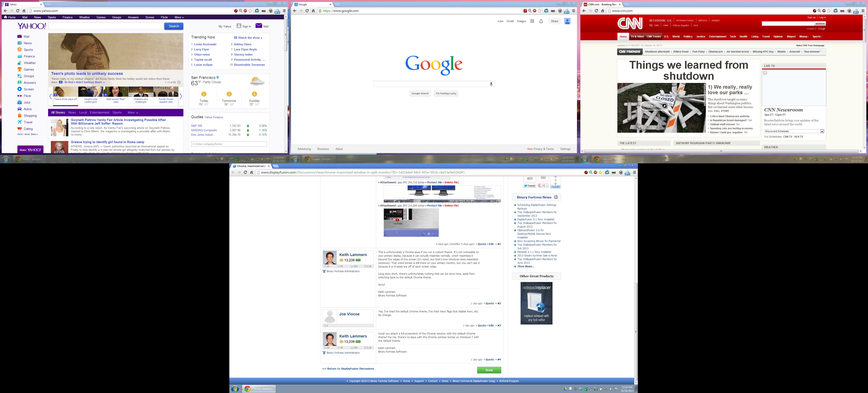Image resolution: width=868 pixels, height=393 pixels.
Task: Play the CNN shutdown video
Action: click(x=664, y=106)
